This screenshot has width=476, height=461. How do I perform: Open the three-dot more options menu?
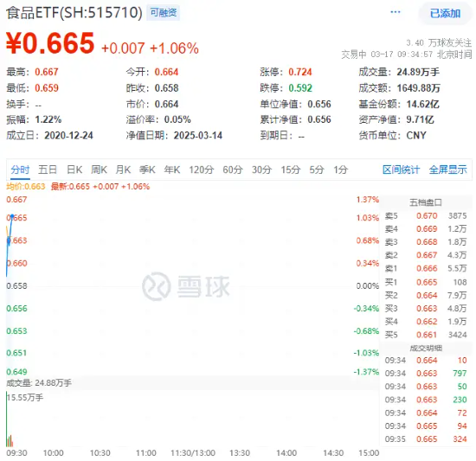395,12
